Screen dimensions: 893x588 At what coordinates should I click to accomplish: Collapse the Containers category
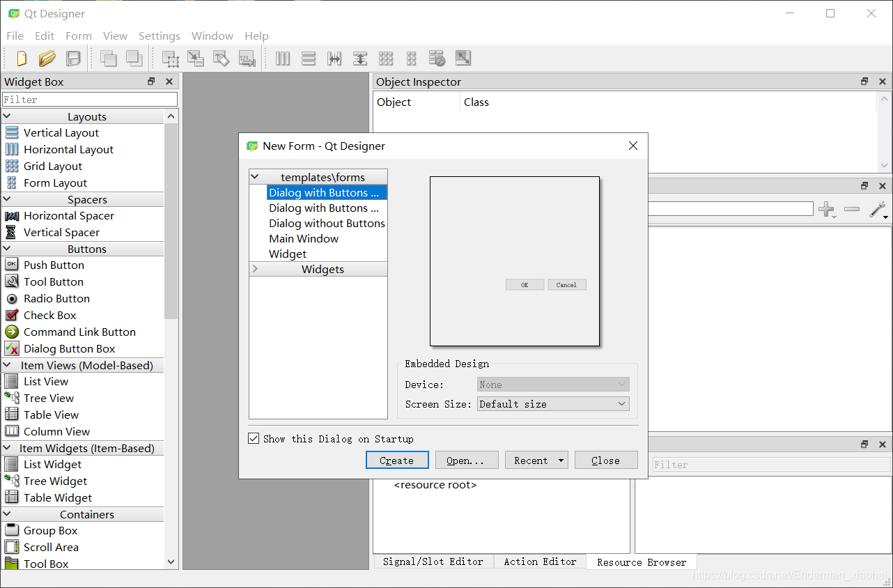tap(8, 514)
